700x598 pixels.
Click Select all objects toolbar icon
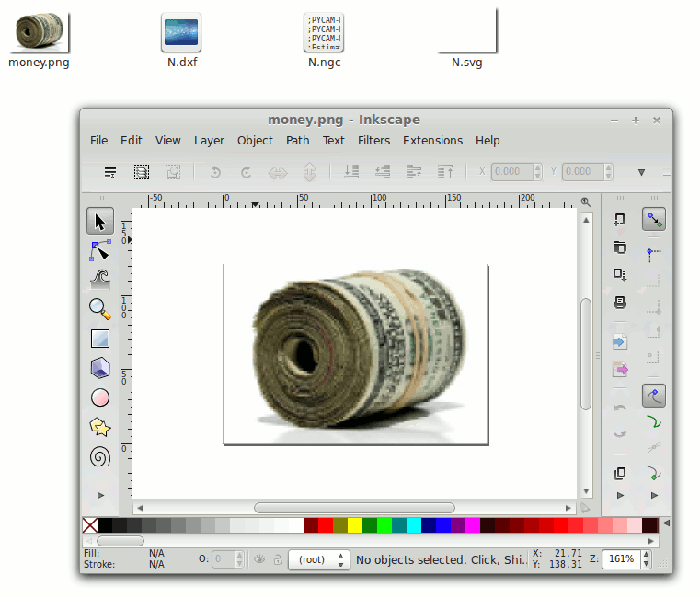tap(110, 172)
